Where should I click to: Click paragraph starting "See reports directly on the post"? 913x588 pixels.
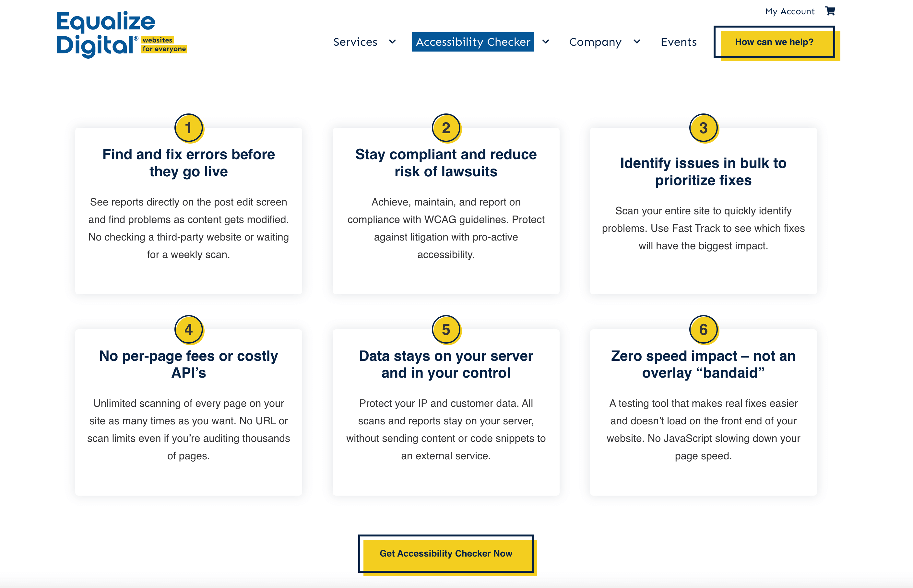[x=189, y=228]
